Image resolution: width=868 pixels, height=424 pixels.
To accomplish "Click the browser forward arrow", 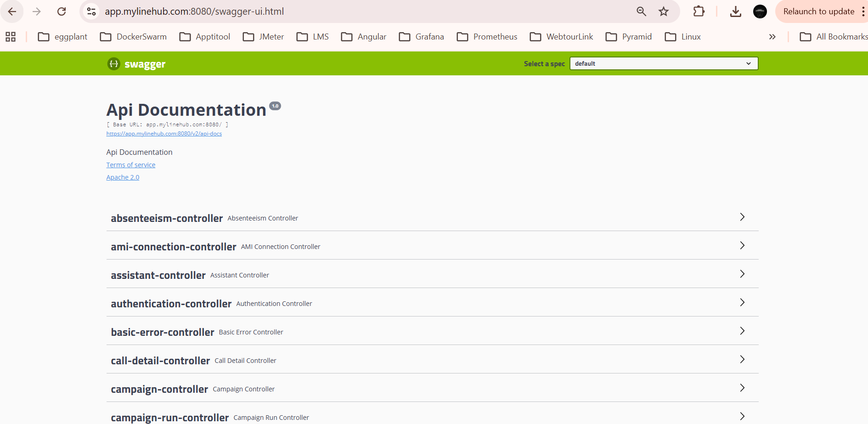I will click(37, 11).
